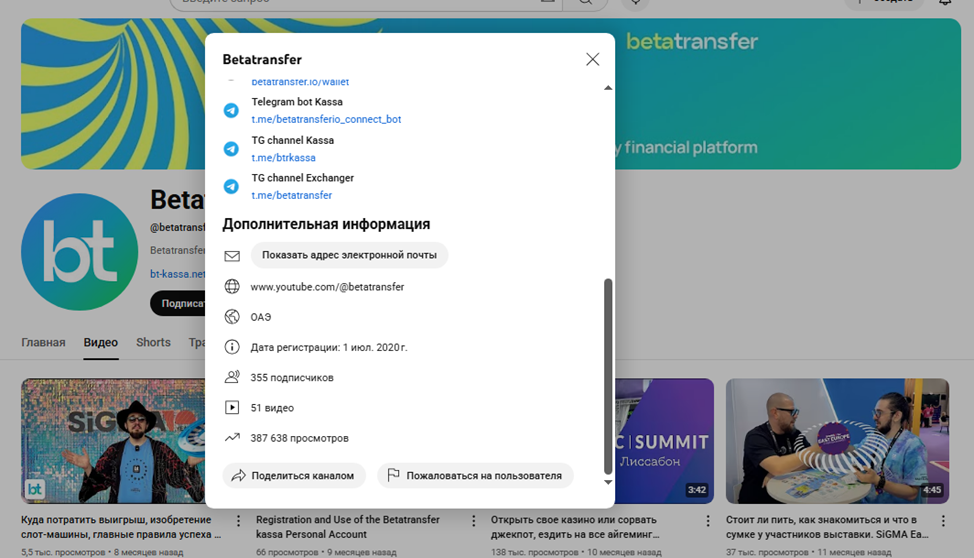
Task: Click the Подписаться subscribe button
Action: click(x=178, y=303)
